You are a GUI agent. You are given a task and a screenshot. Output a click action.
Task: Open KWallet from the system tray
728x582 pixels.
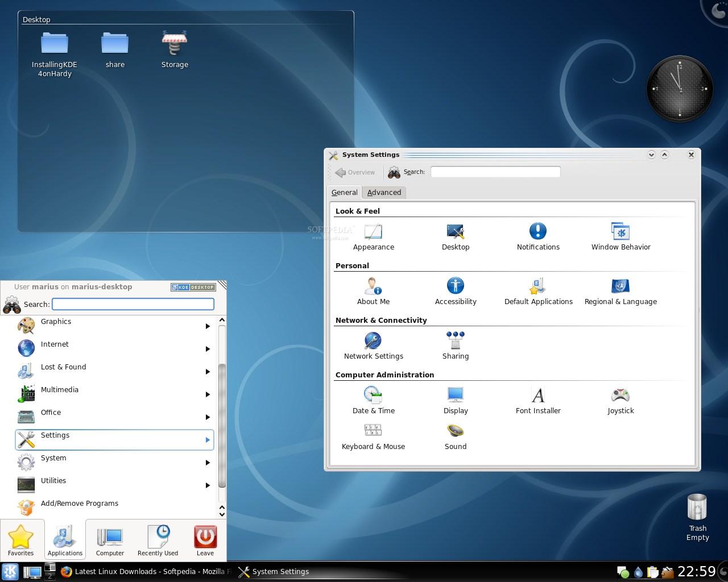pos(668,572)
